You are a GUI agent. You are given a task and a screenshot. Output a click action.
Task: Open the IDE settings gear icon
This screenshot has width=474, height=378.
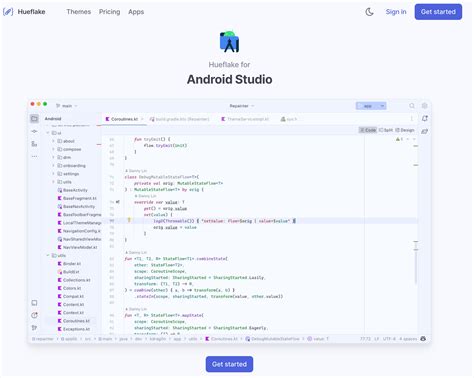click(424, 106)
